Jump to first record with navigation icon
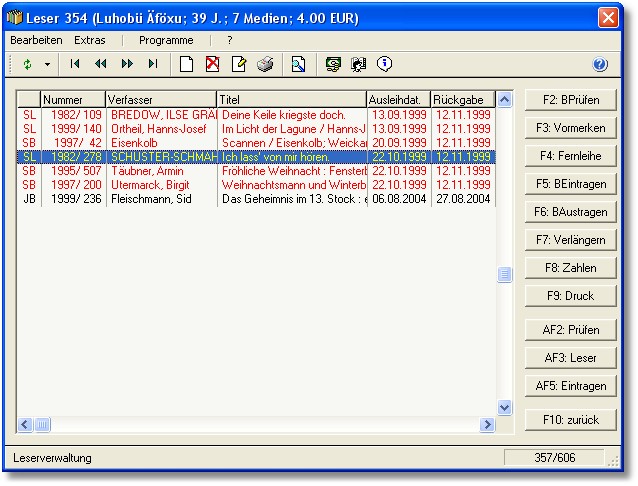Viewport: 638px width, 486px height. tap(75, 64)
